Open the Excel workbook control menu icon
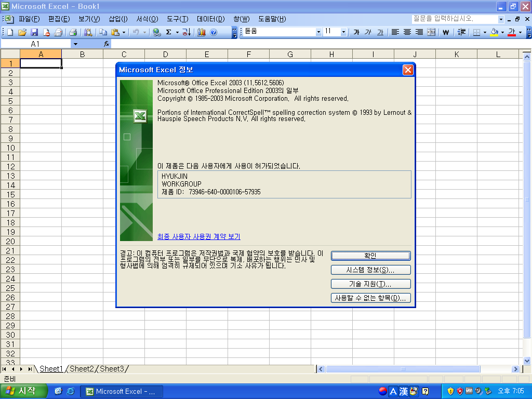Image resolution: width=532 pixels, height=399 pixels. tap(8, 19)
